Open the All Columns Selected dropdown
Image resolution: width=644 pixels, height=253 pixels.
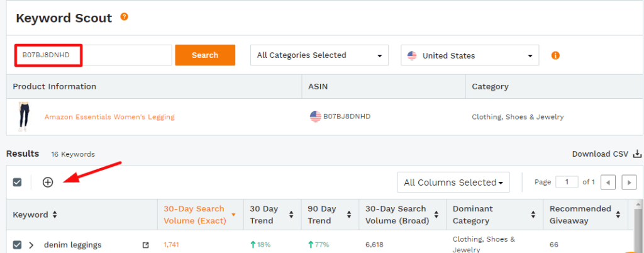click(453, 183)
